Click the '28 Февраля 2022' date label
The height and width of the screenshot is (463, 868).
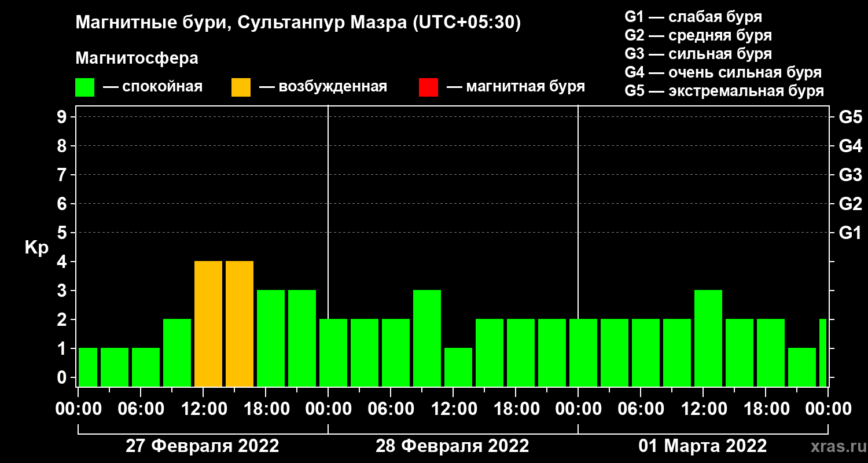pyautogui.click(x=453, y=446)
